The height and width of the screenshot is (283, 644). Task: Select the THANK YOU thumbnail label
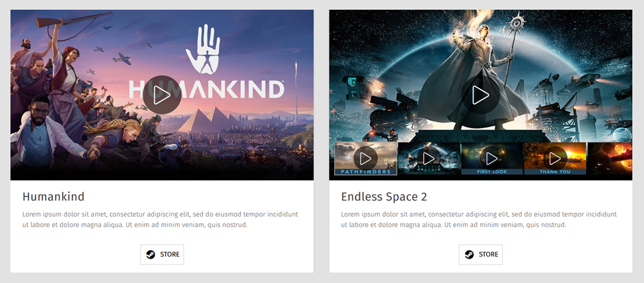pos(555,172)
